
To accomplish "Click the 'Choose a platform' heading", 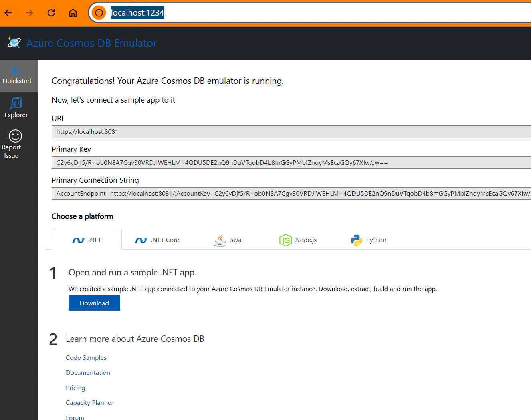I will 83,216.
